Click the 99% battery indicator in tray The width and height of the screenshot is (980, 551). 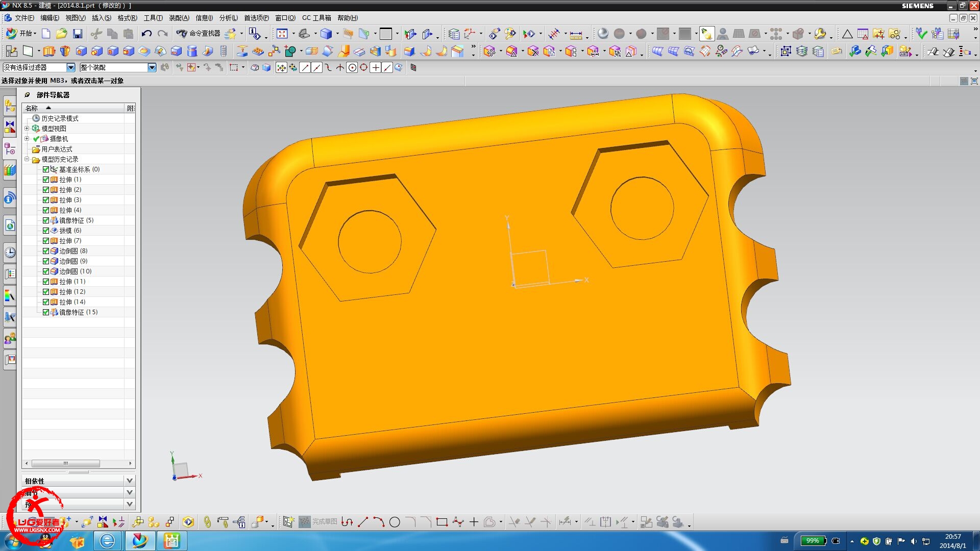813,541
